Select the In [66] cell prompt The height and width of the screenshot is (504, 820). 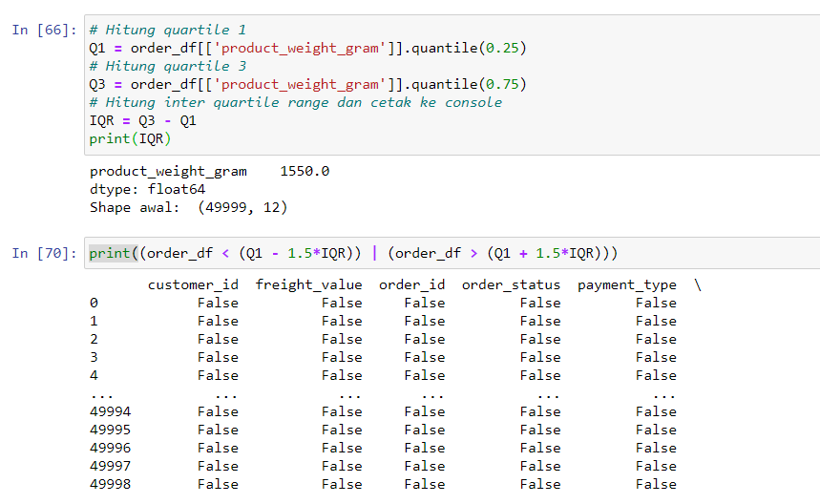pos(45,30)
